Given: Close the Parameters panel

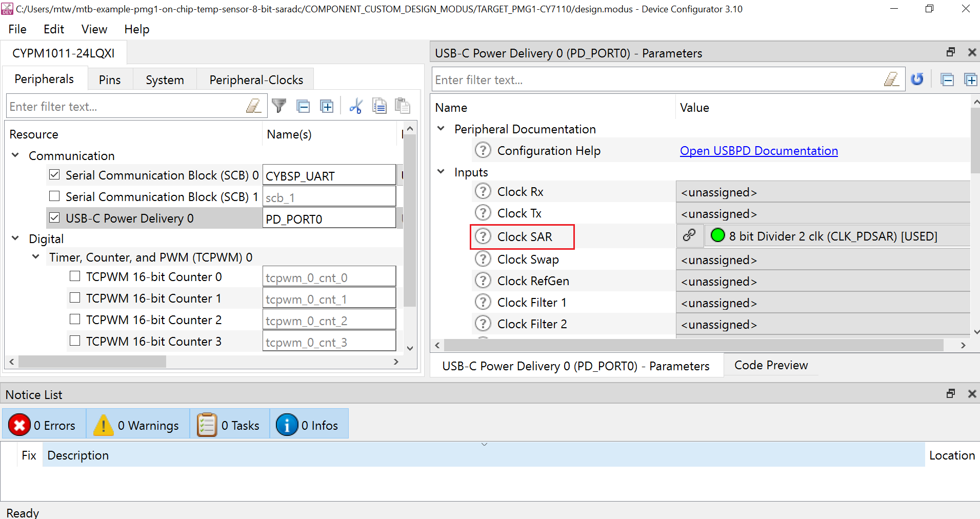Looking at the screenshot, I should click(x=972, y=52).
